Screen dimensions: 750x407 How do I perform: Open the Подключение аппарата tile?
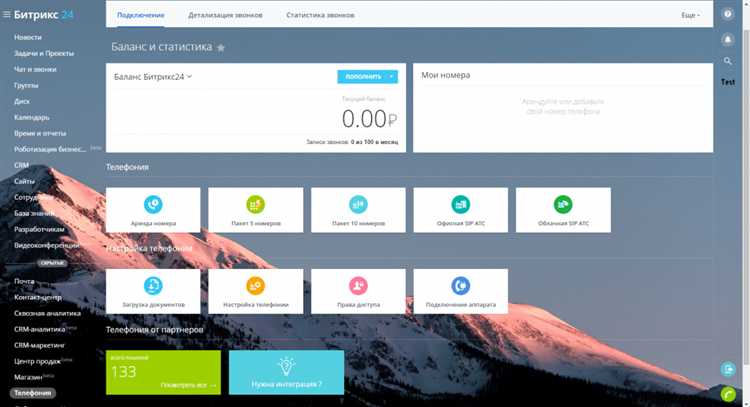coord(461,291)
